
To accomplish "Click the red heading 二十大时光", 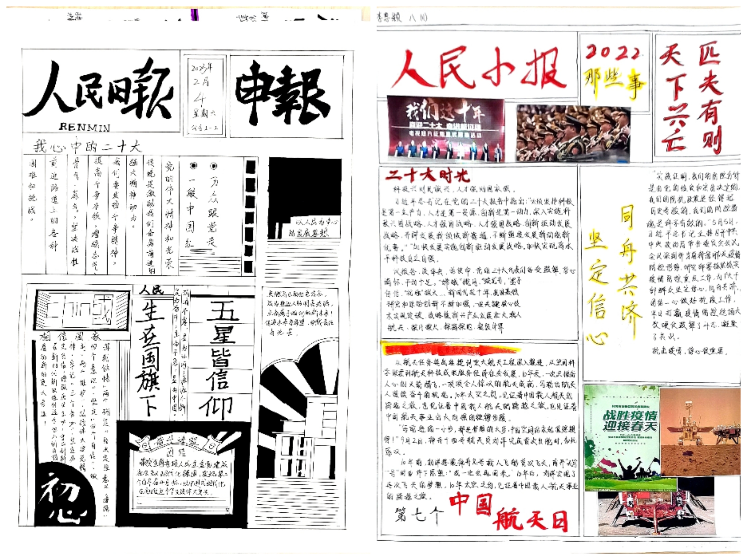I will 428,176.
